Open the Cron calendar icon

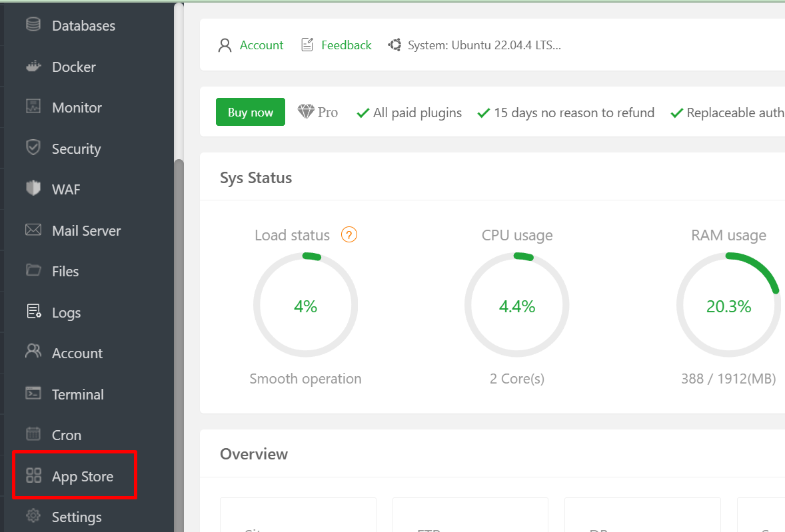(x=33, y=434)
